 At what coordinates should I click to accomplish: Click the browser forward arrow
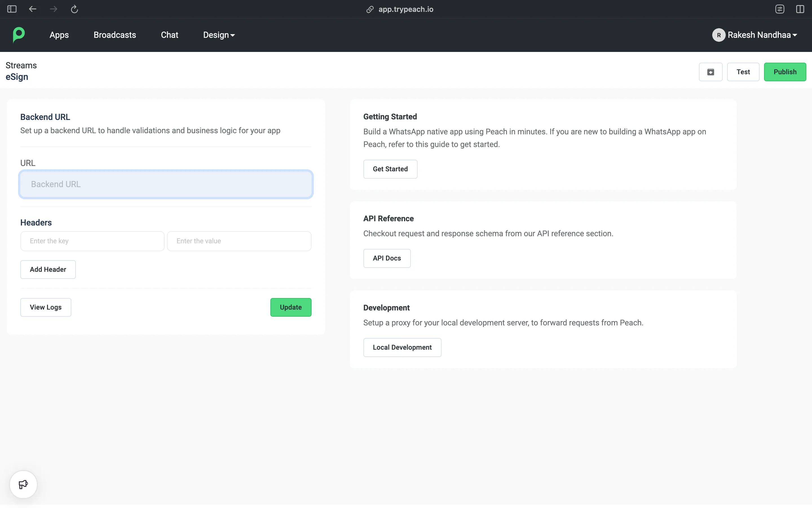click(53, 9)
